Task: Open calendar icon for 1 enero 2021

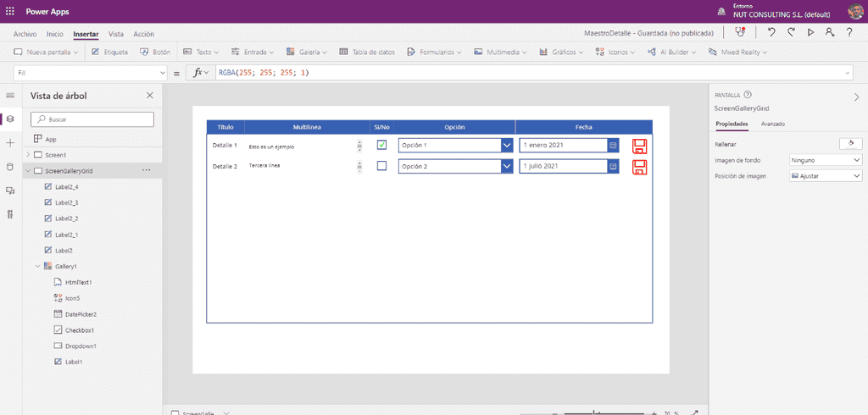Action: pyautogui.click(x=613, y=146)
